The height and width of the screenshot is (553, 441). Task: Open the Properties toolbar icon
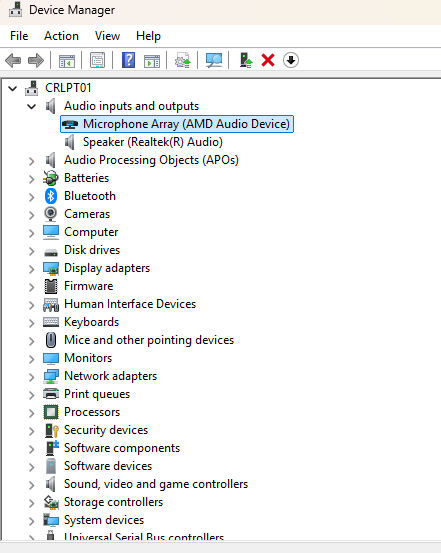coord(97,60)
